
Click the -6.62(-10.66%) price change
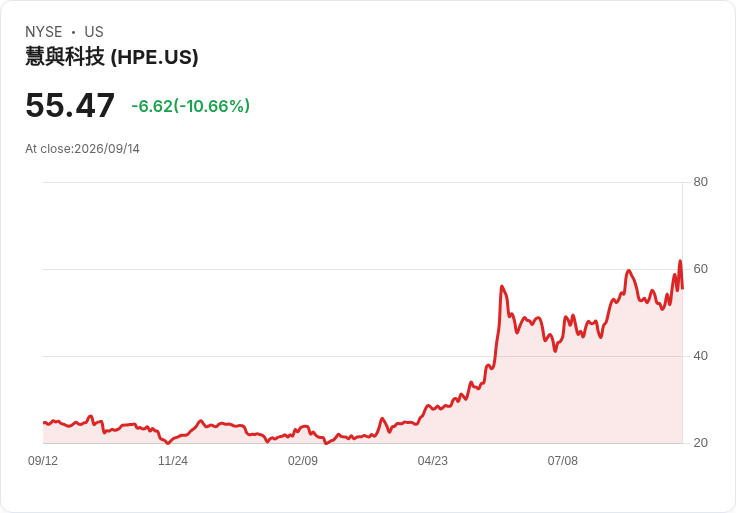[191, 106]
